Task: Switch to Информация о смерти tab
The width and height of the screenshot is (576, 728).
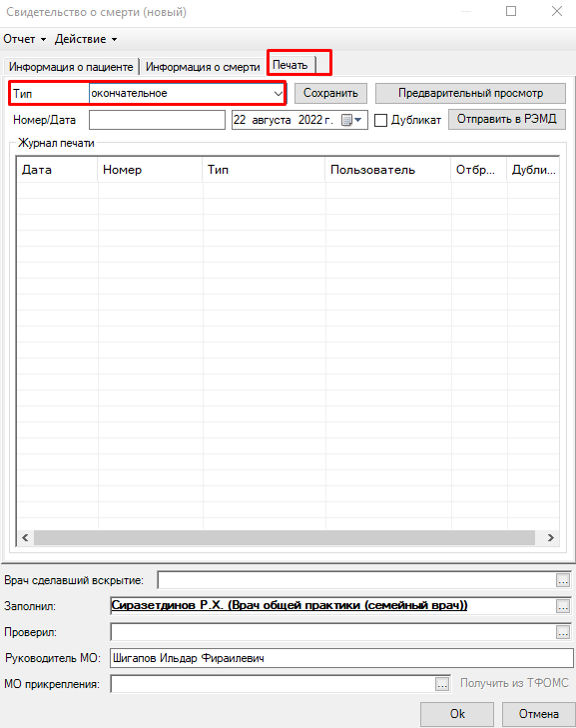Action: 203,67
